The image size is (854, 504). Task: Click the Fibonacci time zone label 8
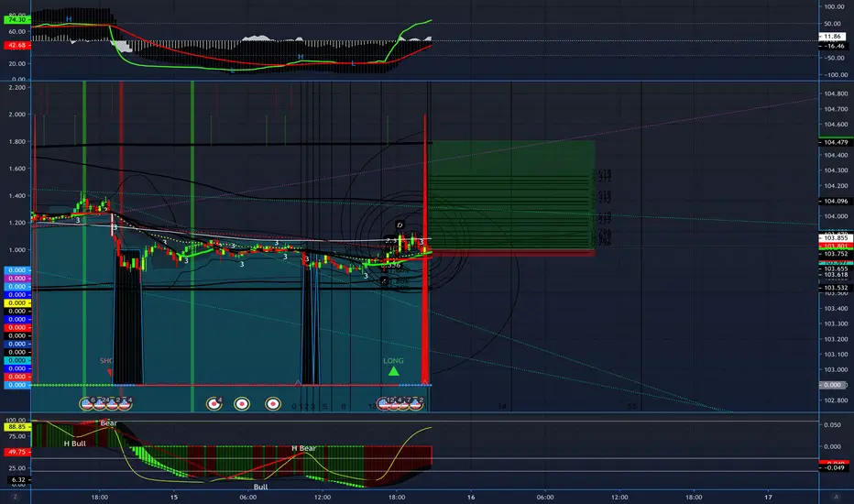click(343, 407)
